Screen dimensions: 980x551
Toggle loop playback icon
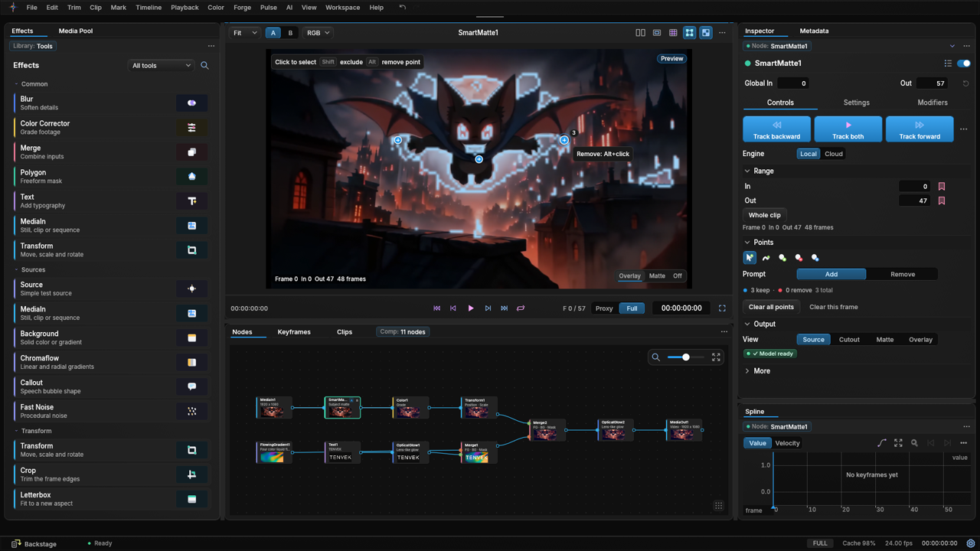click(x=521, y=308)
